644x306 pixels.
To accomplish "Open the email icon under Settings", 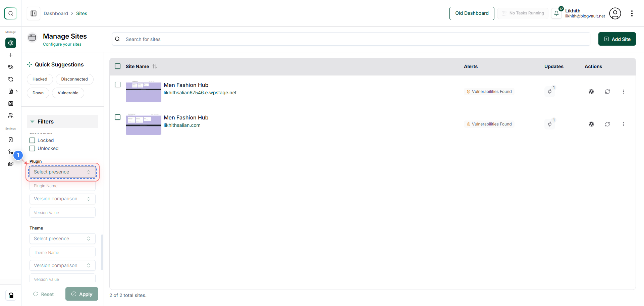I will [11, 164].
